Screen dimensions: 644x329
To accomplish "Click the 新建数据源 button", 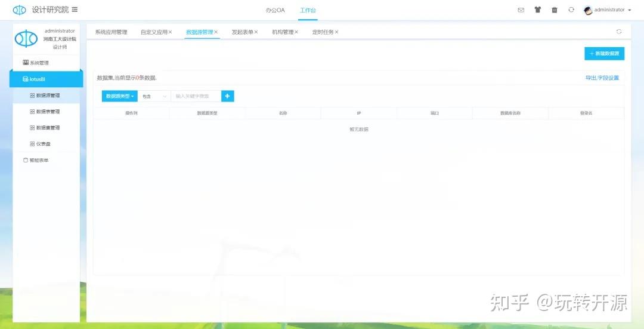I will point(604,54).
